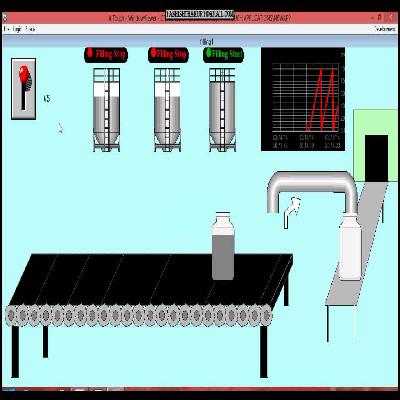Click the green Filling Start indicator
This screenshot has width=400, height=400.
coord(223,54)
